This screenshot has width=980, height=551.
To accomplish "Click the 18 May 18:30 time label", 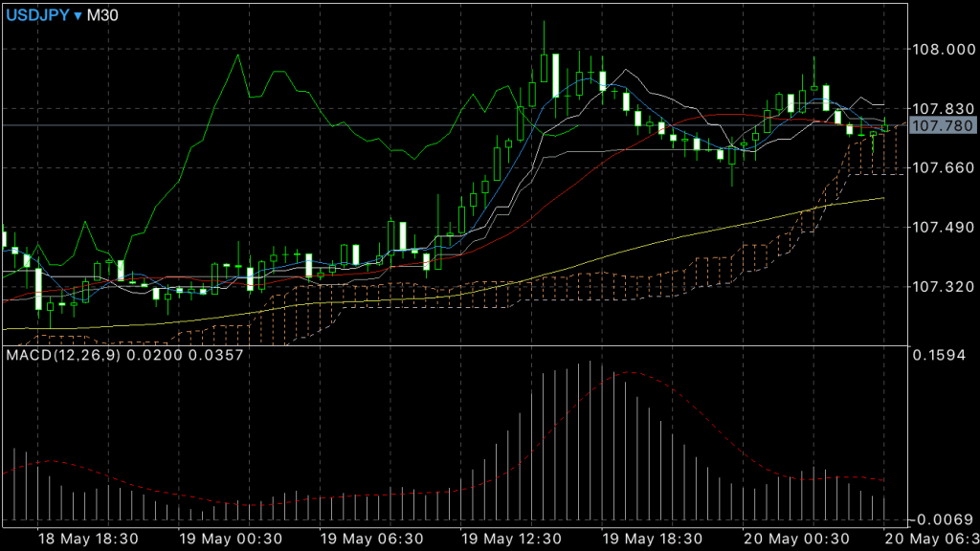I will (x=88, y=539).
